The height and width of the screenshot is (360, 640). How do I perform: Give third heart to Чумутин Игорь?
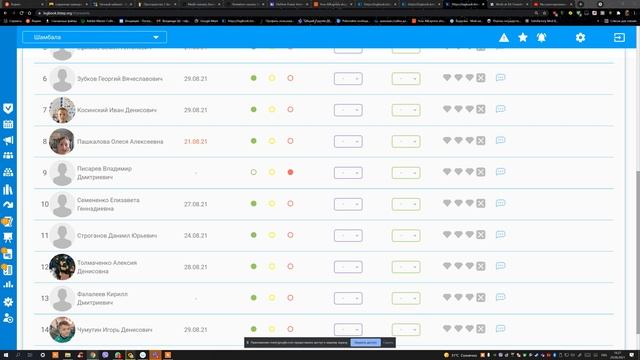pos(469,329)
